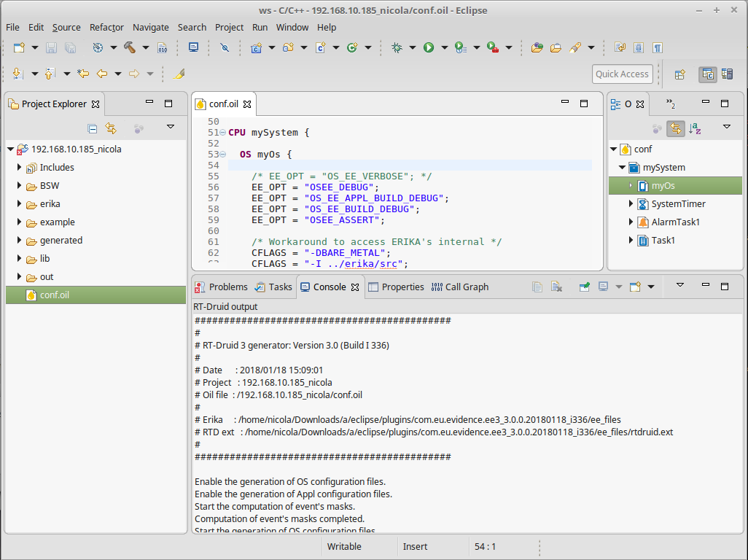748x560 pixels.
Task: Expand the Includes node
Action: point(19,168)
